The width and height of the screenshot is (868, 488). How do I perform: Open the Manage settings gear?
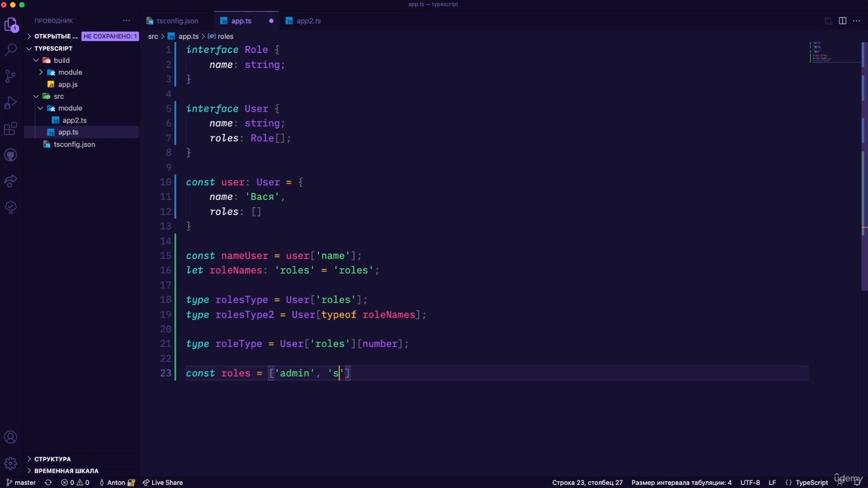pos(11,463)
